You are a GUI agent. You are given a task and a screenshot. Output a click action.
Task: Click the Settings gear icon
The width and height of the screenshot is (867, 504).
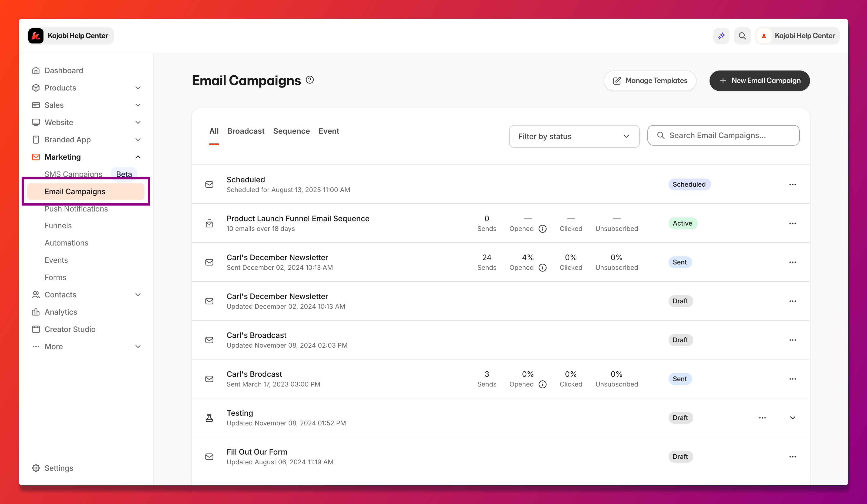pyautogui.click(x=36, y=468)
